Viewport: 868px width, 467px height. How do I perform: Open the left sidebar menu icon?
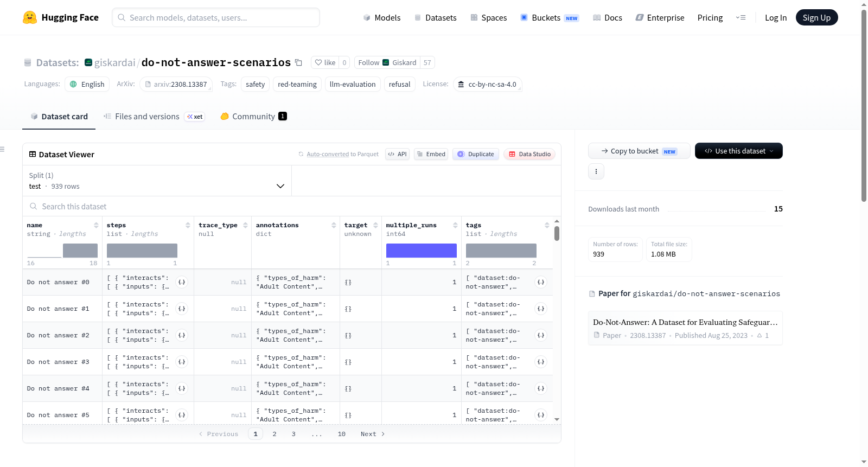coord(2,149)
